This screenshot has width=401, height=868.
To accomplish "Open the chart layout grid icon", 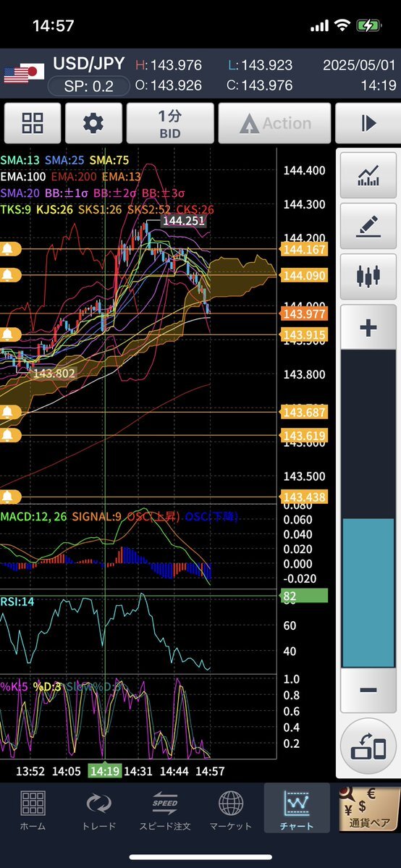I will [x=33, y=123].
